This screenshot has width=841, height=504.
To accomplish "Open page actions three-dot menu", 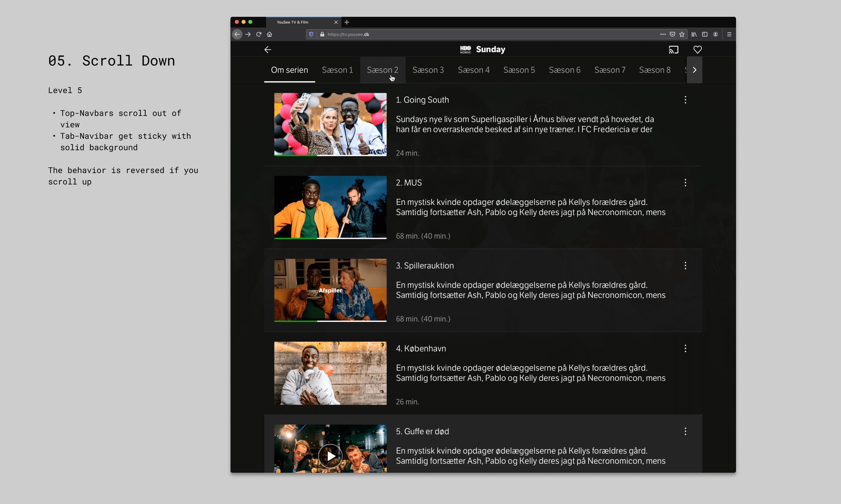I will pyautogui.click(x=663, y=34).
